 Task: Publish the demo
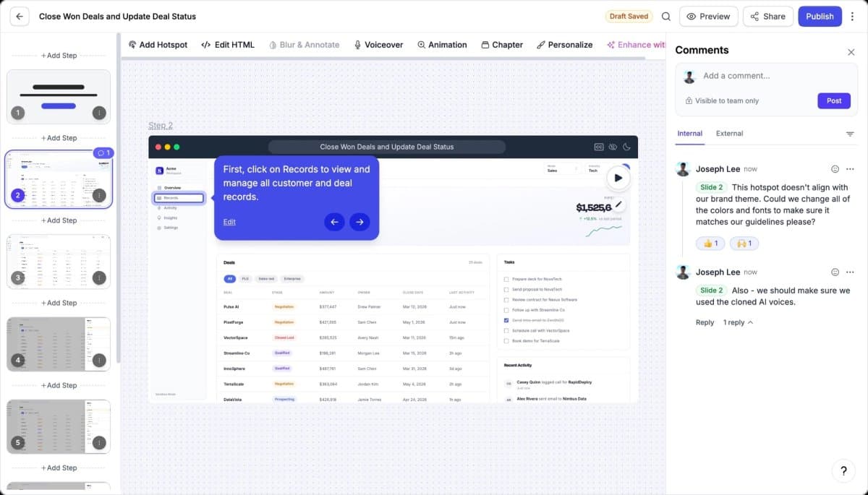pos(820,16)
